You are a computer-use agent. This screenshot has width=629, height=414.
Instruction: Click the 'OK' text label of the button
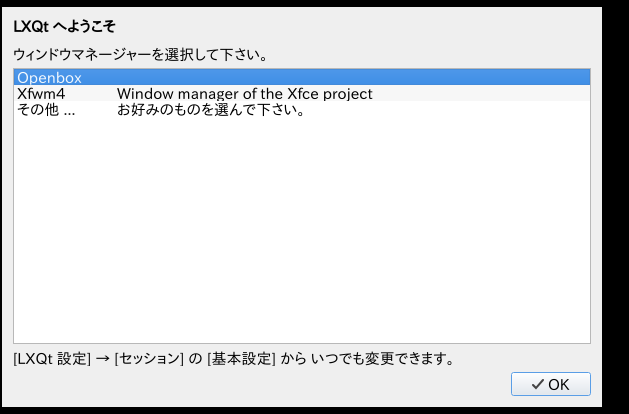[x=559, y=384]
